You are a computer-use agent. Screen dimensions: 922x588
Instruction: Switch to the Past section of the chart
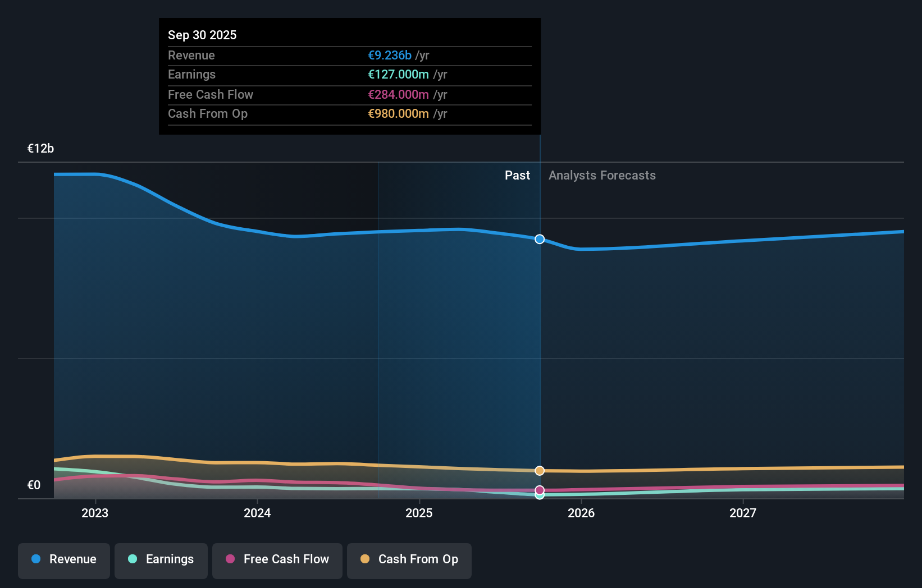pos(517,175)
